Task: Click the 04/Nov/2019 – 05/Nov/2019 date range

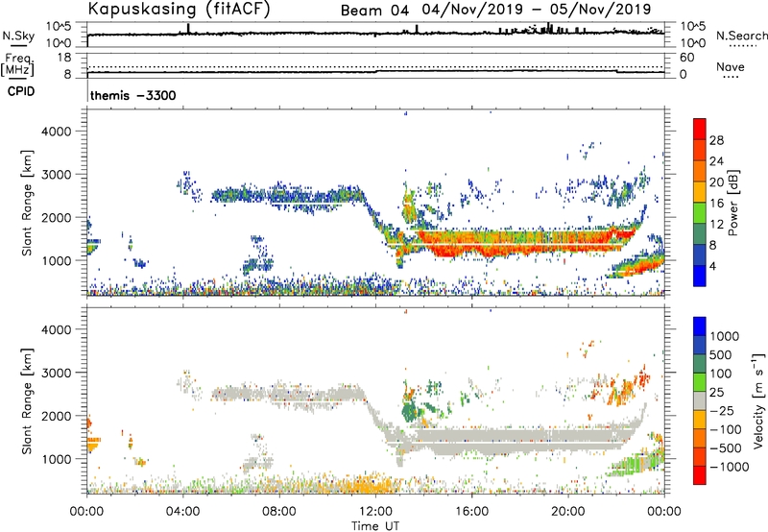Action: tap(537, 10)
